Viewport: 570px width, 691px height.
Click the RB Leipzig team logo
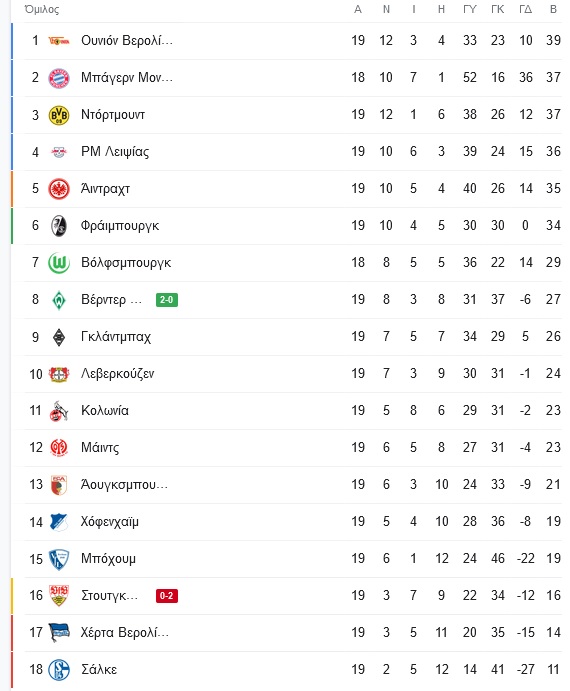click(59, 152)
